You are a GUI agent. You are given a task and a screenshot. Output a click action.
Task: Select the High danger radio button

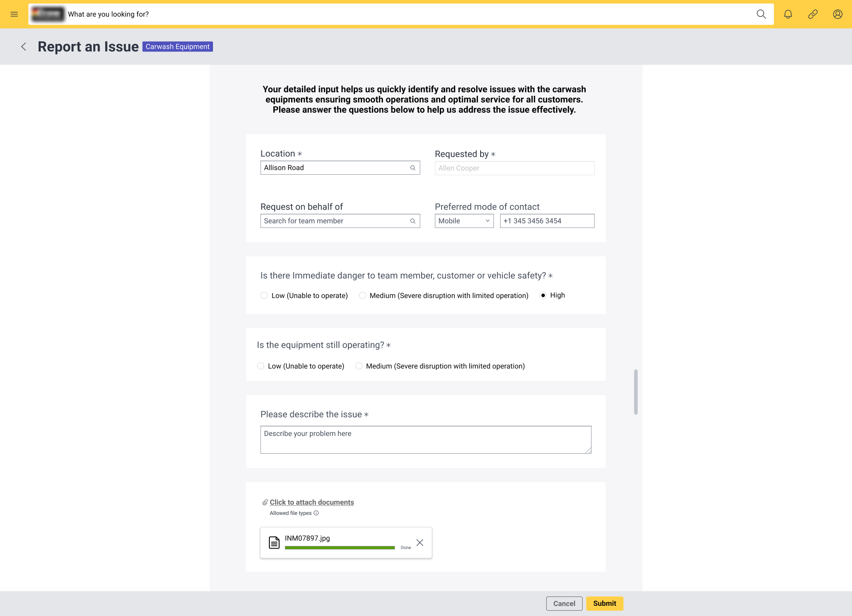(543, 295)
